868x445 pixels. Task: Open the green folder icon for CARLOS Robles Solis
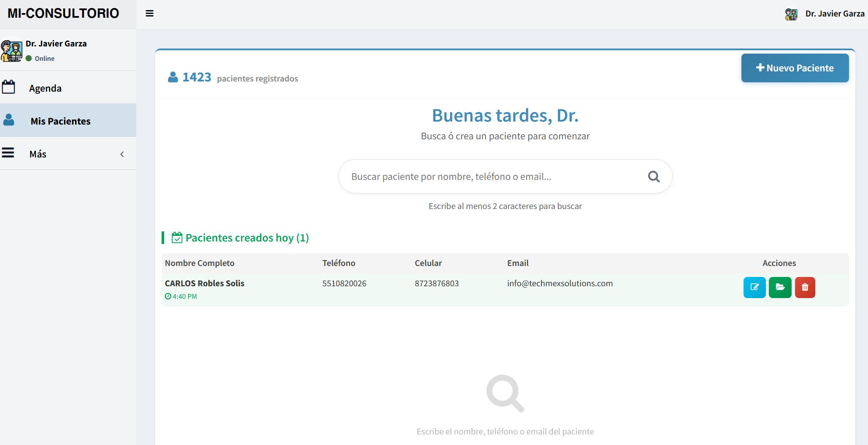[780, 288]
